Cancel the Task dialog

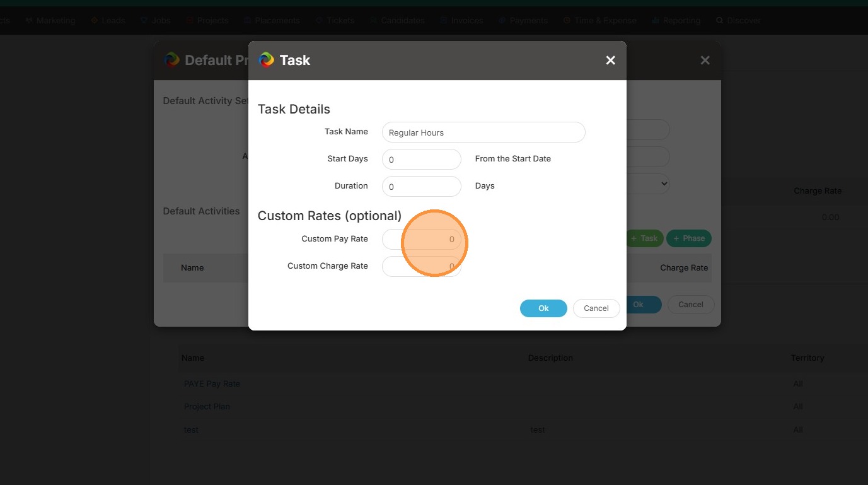[596, 308]
